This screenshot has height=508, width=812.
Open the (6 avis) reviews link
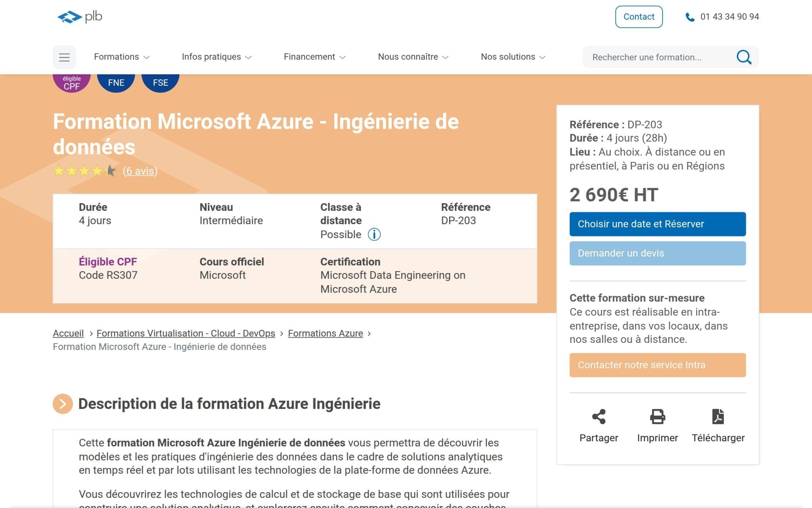140,171
